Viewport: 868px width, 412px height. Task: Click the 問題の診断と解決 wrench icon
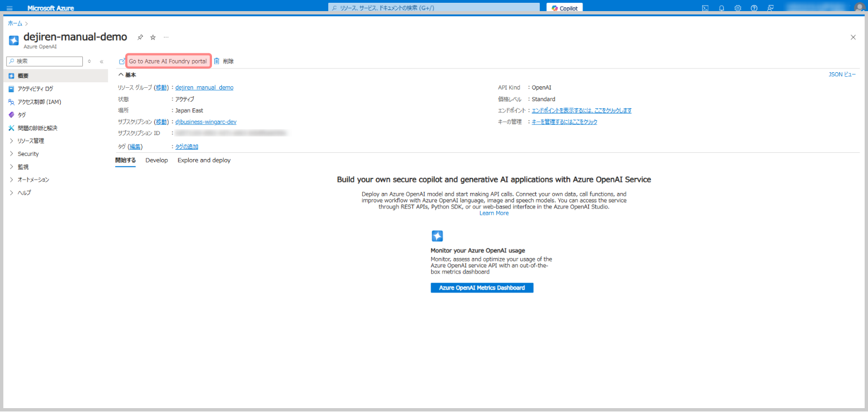point(11,128)
